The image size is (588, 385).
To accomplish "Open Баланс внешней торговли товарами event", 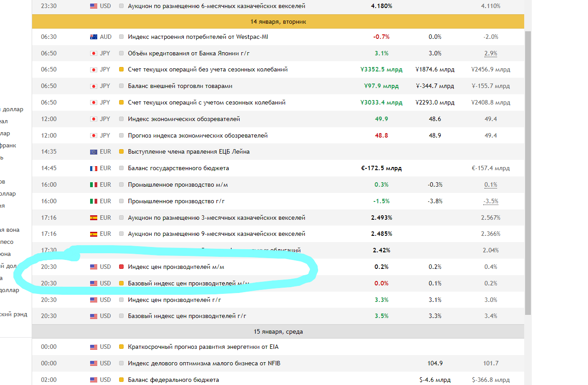I will coord(180,86).
